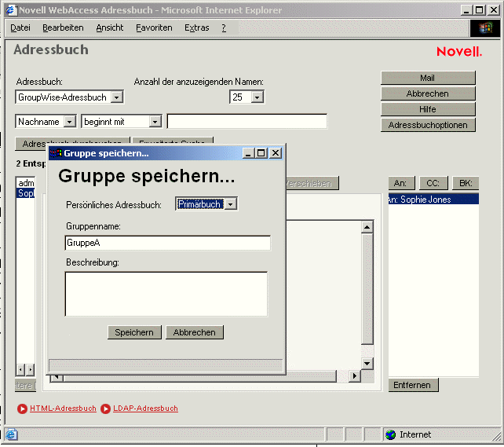Expand the GroupWise-Adressbuch dropdown
Screen dimensions: 504x447
coord(117,97)
